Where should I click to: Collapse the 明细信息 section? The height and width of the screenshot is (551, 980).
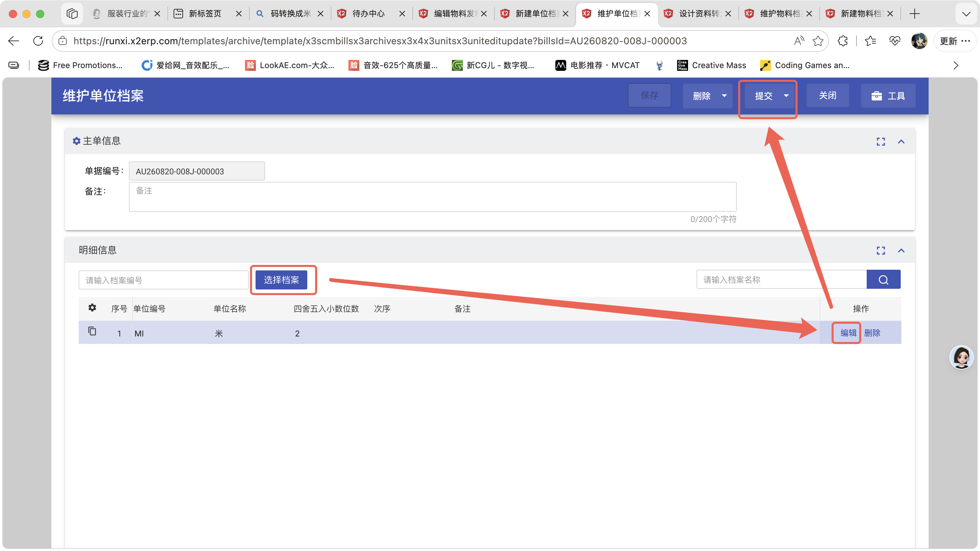[x=901, y=251]
